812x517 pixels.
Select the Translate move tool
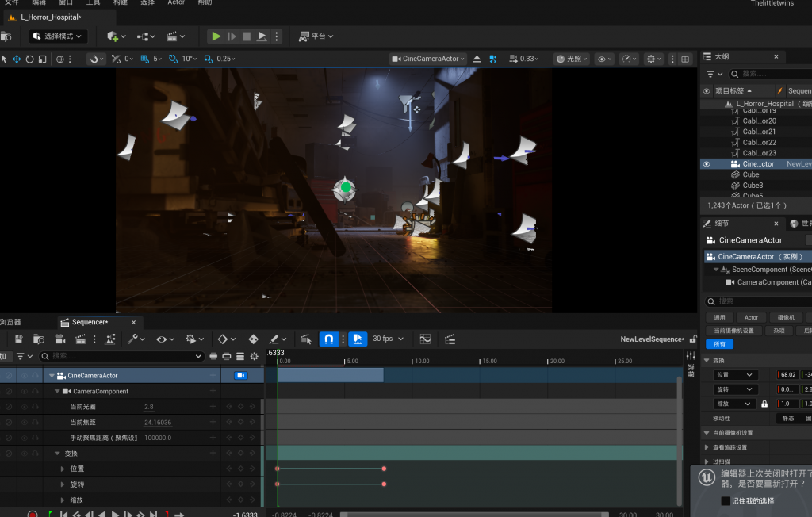click(x=17, y=59)
